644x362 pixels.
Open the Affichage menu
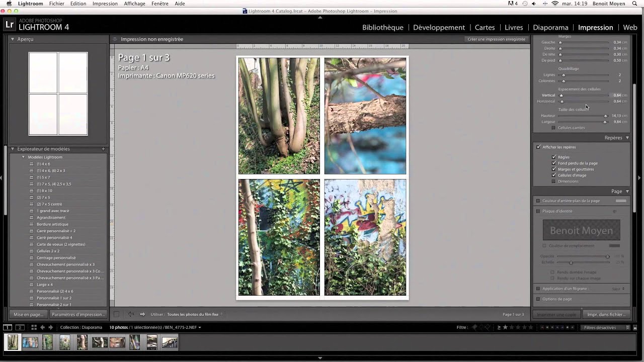pos(134,4)
